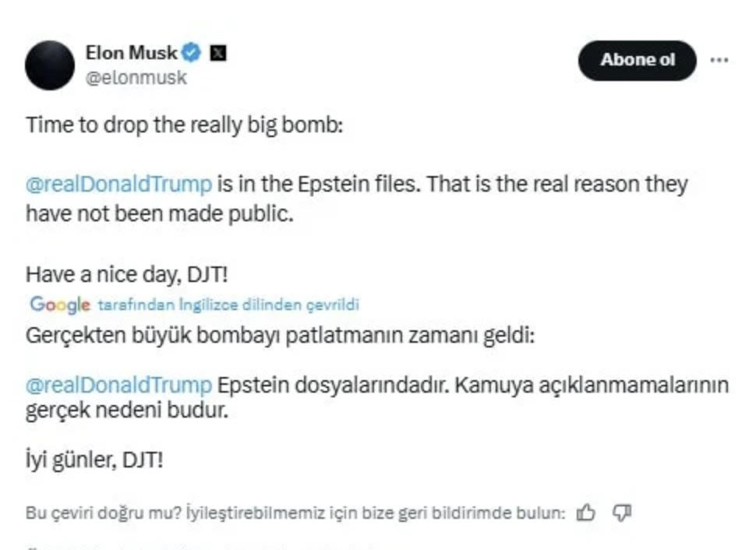Open the three-dot more options menu
756x550 pixels.
click(x=719, y=58)
